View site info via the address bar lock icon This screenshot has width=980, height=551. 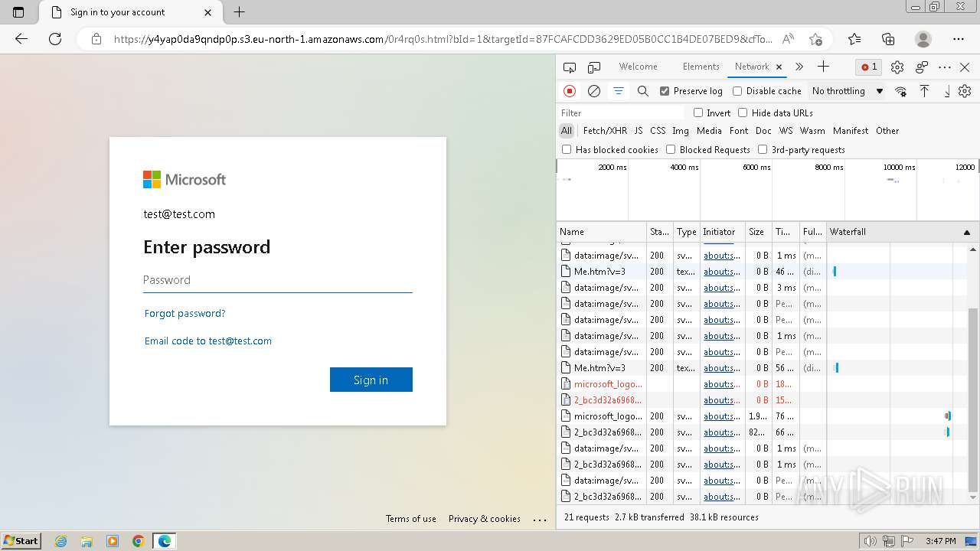[96, 39]
